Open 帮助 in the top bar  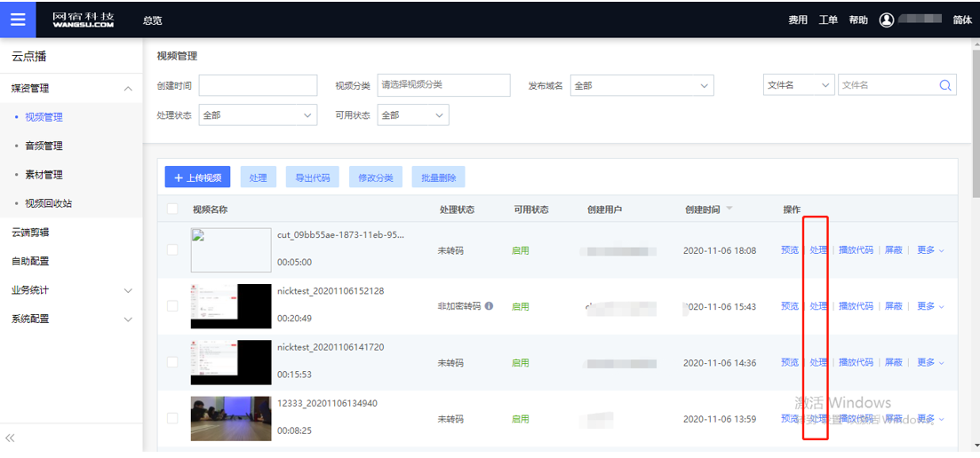(x=858, y=20)
